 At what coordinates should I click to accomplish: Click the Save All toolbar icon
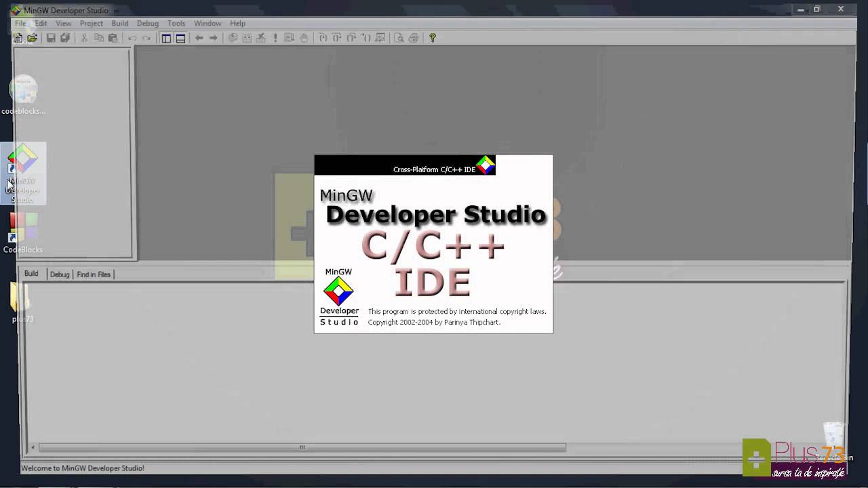[x=65, y=38]
